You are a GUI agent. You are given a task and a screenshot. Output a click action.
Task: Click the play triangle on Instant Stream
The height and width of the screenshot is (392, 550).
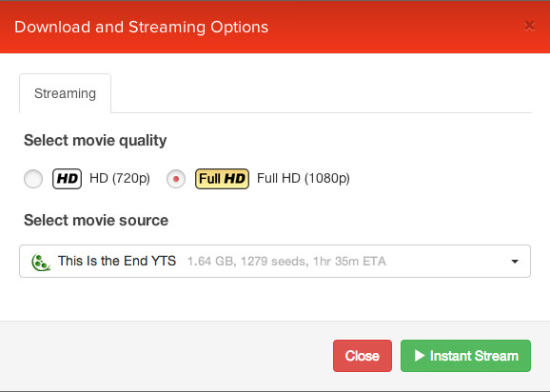[x=420, y=356]
